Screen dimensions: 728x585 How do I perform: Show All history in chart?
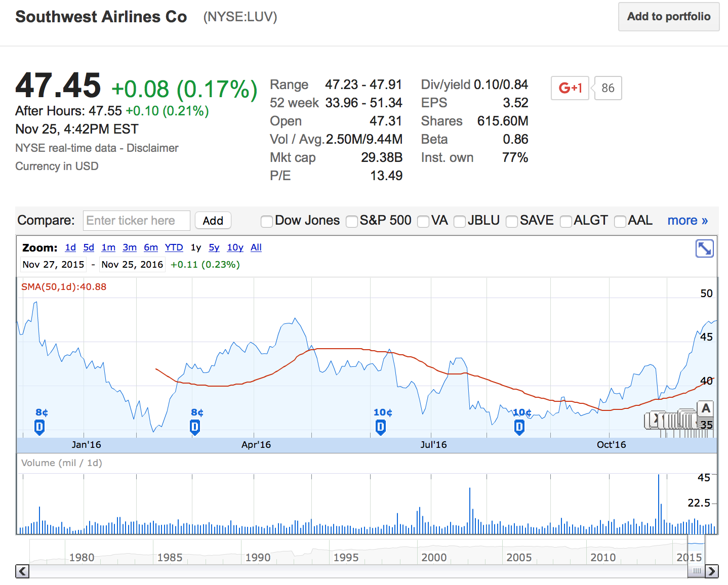(256, 247)
